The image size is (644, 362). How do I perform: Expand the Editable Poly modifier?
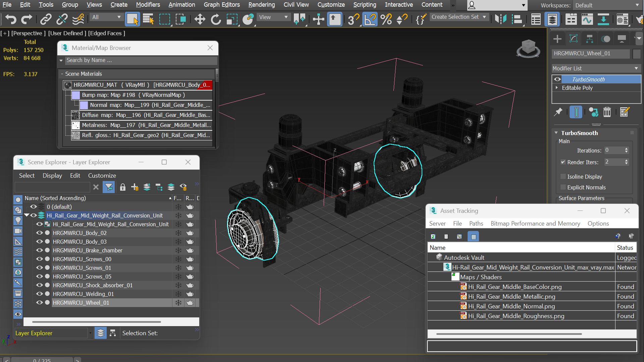click(x=557, y=88)
